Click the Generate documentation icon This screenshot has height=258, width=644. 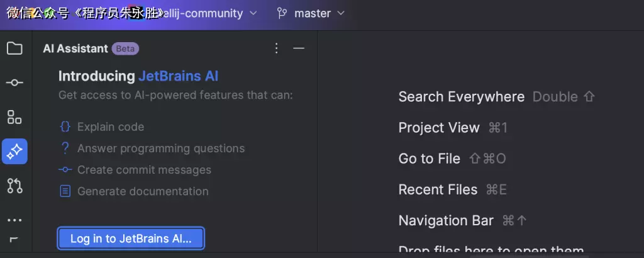coord(65,191)
